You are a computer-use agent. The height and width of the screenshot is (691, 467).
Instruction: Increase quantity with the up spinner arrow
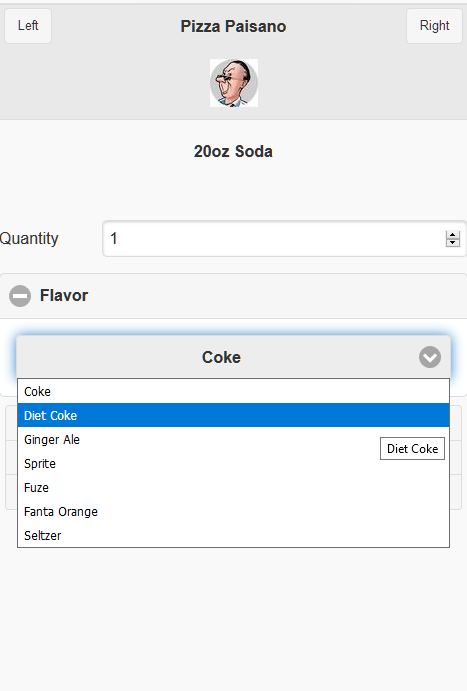[452, 235]
